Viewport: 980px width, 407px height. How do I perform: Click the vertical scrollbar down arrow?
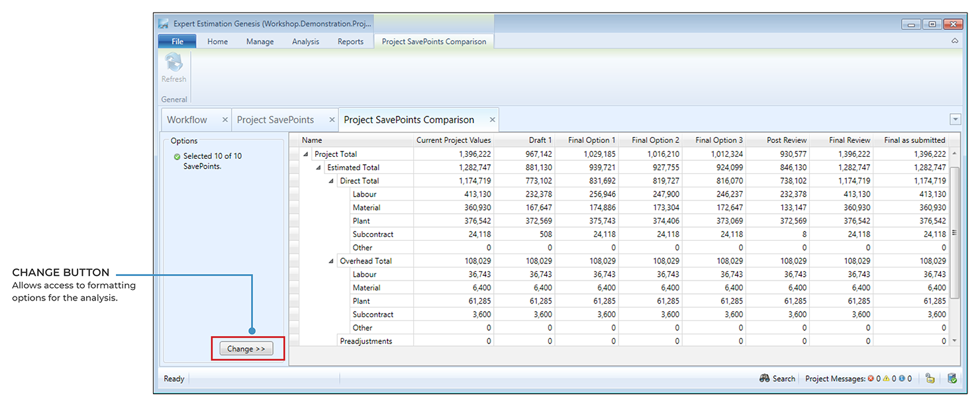click(x=954, y=341)
